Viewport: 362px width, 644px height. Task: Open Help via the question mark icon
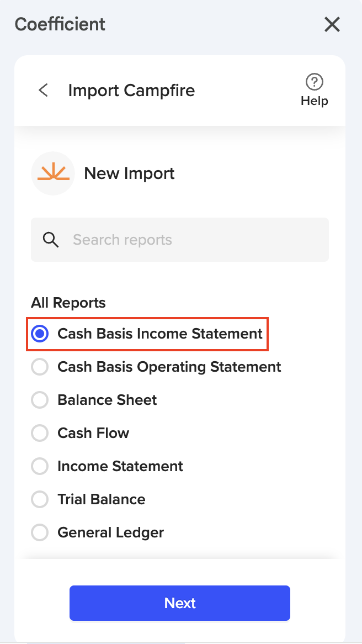315,82
